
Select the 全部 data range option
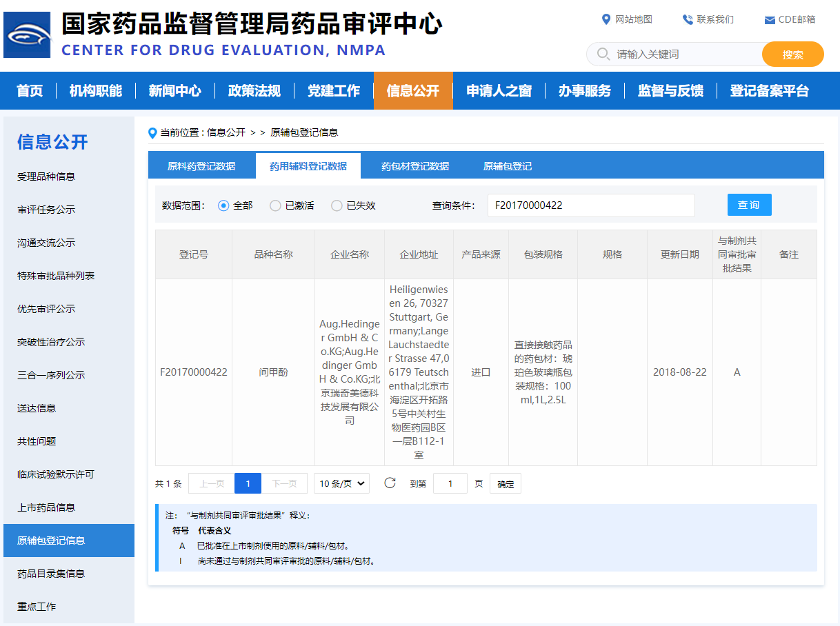click(x=222, y=205)
